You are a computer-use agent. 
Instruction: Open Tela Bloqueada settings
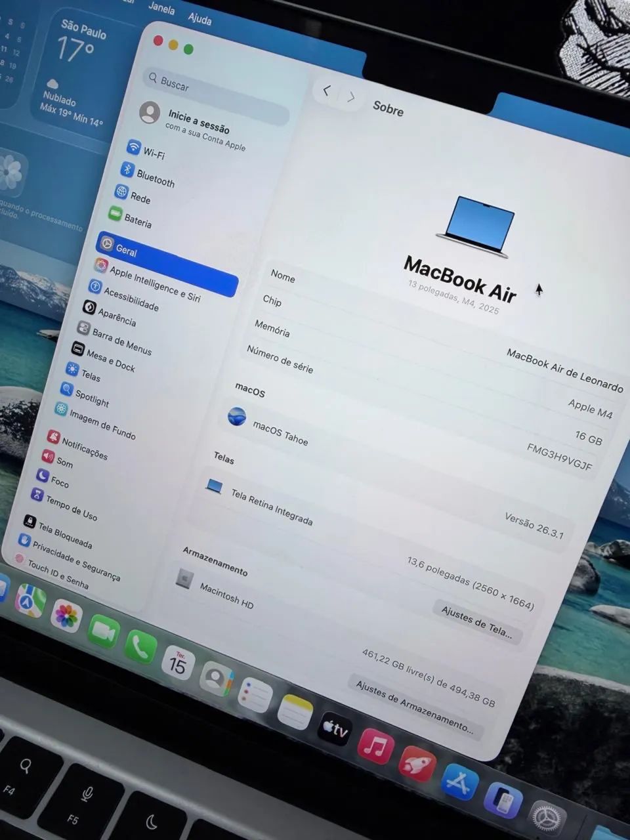point(58,532)
